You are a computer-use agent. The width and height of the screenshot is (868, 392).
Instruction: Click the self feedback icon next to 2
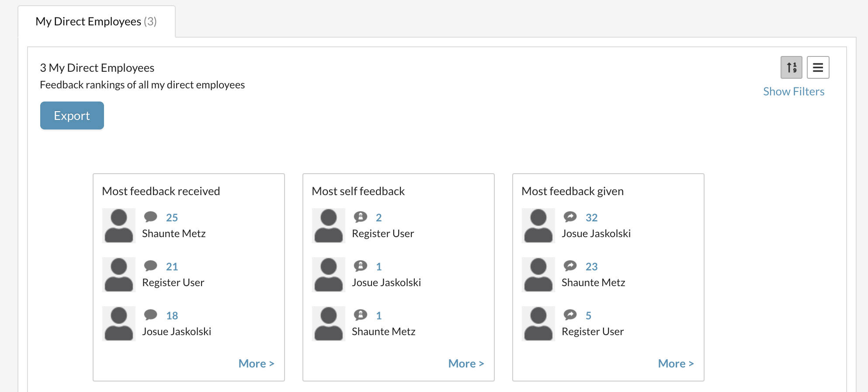(360, 217)
